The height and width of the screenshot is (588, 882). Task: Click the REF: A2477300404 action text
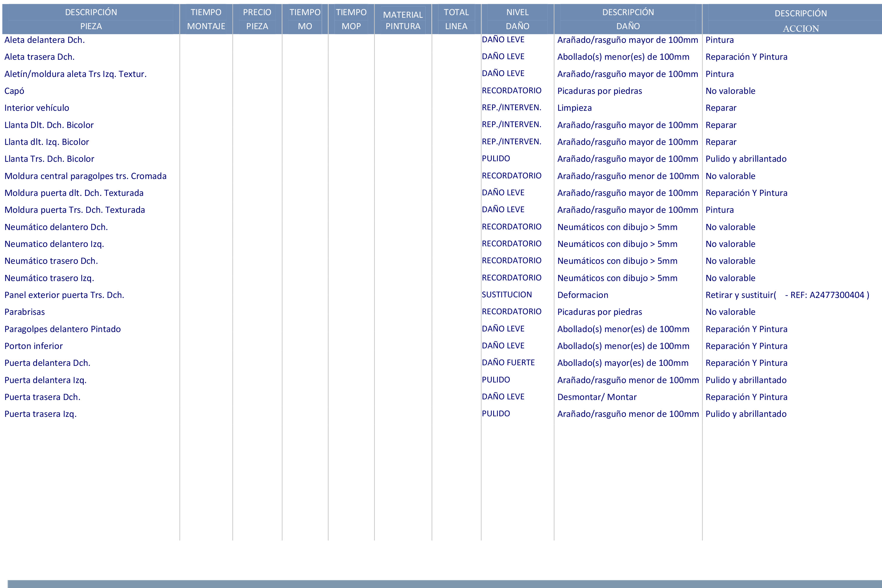[x=827, y=295]
